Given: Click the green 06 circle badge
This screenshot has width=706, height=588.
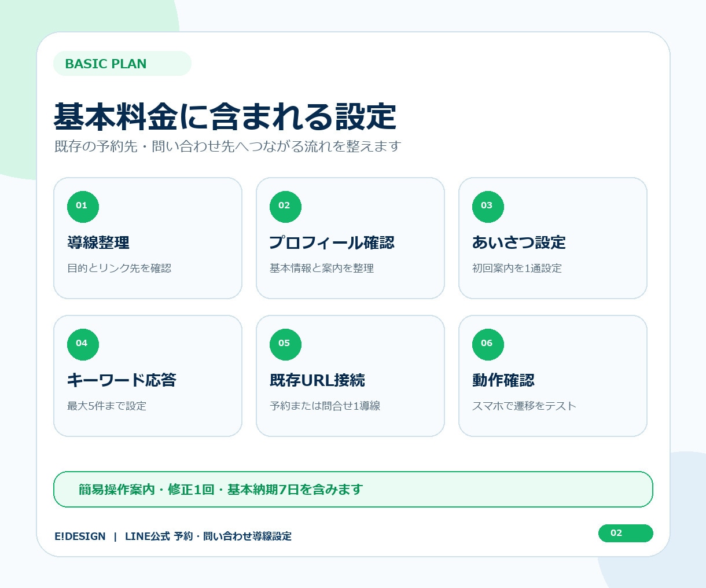Looking at the screenshot, I should 488,344.
